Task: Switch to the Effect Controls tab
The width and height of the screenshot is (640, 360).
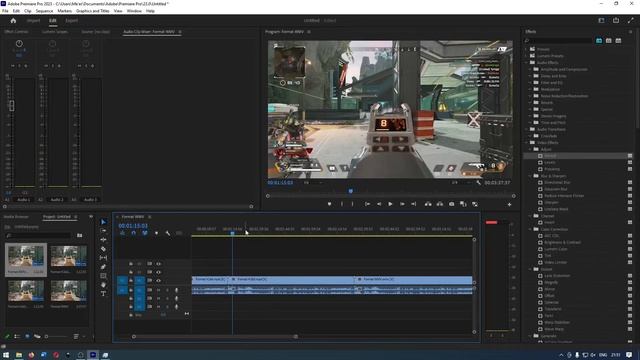Action: pyautogui.click(x=16, y=32)
